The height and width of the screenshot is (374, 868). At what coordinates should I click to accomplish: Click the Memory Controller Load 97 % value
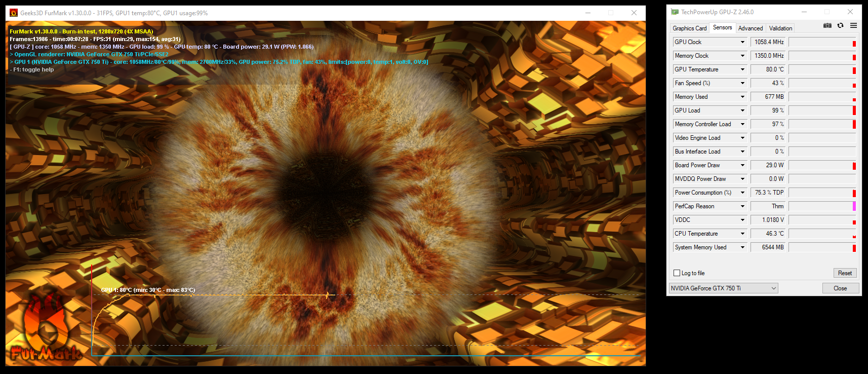(768, 124)
